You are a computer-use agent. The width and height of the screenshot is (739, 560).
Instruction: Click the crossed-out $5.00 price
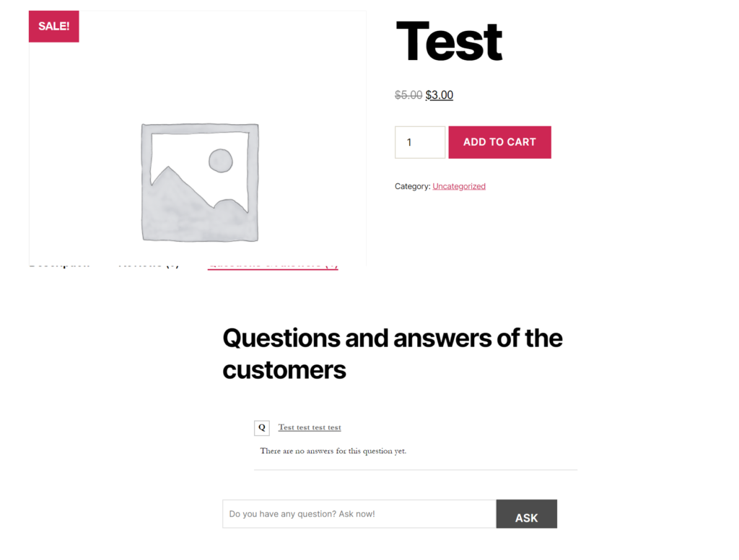coord(408,95)
